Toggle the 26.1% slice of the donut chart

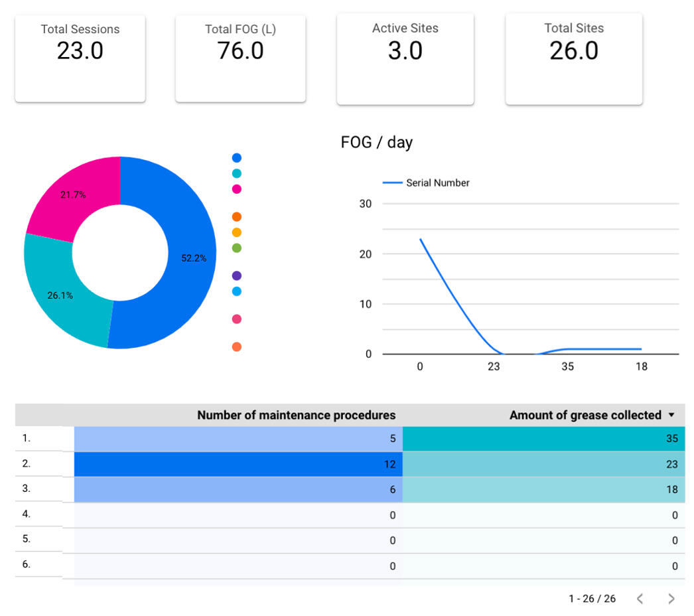[x=61, y=295]
